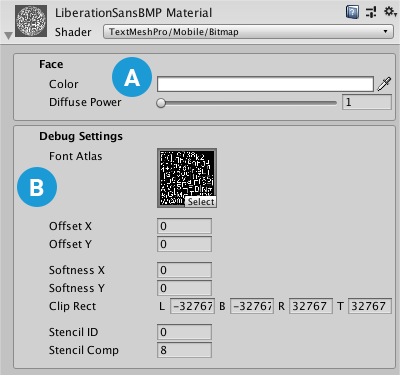Screen dimensions: 400x375
Task: Click the Clip Rect label
Action: (72, 306)
